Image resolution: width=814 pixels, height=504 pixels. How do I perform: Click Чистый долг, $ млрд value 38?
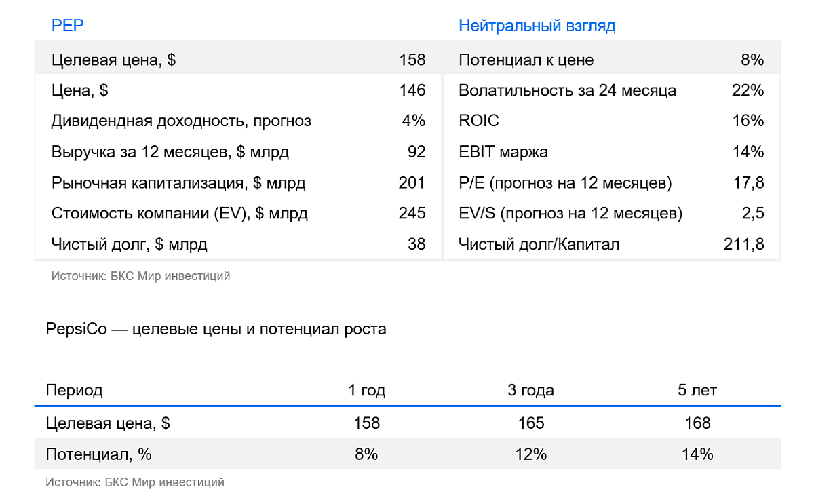coord(416,244)
